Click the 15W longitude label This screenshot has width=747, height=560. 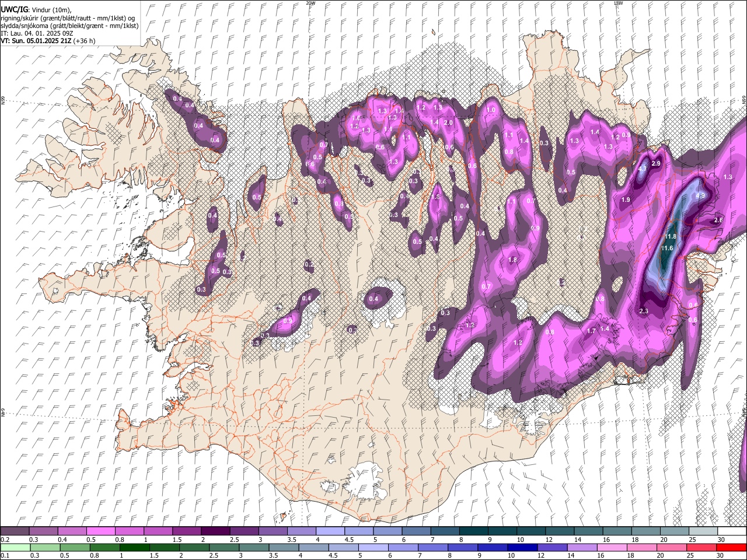tap(618, 3)
